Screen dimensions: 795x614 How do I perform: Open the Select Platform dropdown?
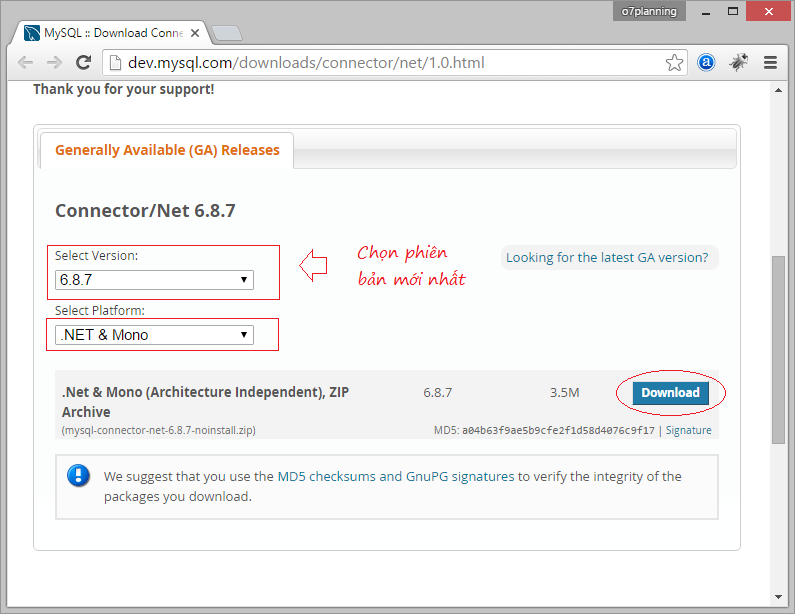pos(154,335)
